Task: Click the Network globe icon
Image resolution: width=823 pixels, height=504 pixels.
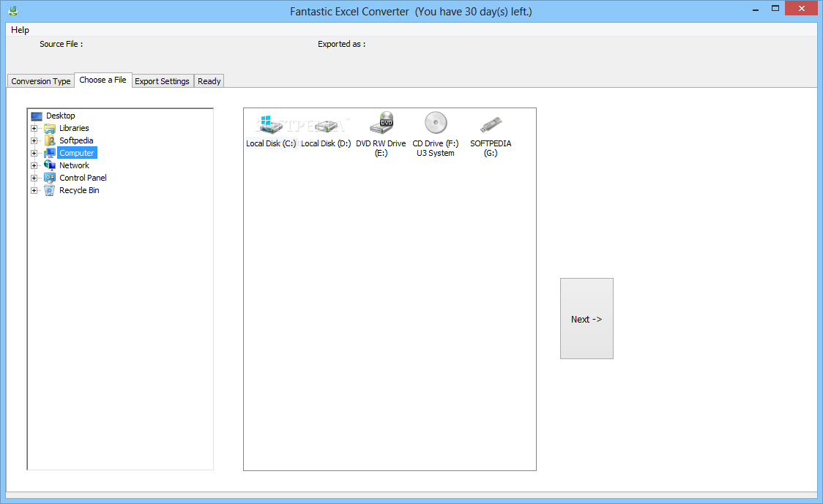Action: pyautogui.click(x=50, y=166)
